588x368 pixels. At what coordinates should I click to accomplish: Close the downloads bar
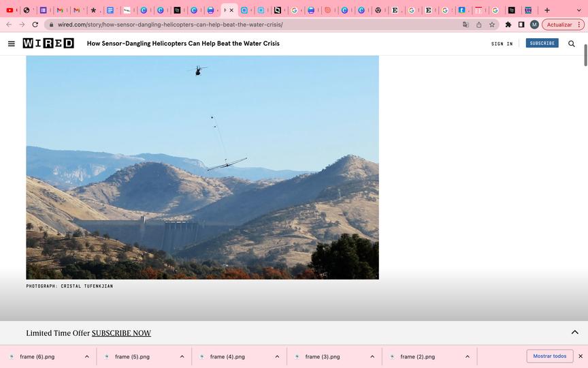(x=581, y=356)
